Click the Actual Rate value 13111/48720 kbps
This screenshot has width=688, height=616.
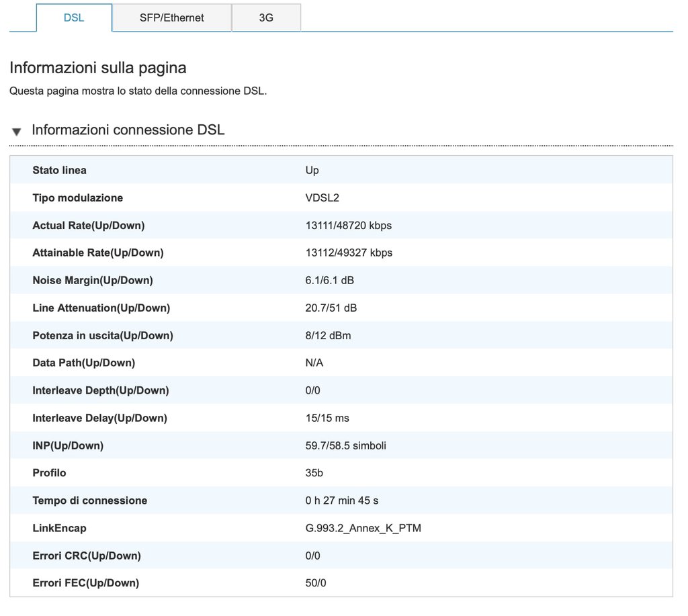[x=348, y=226]
